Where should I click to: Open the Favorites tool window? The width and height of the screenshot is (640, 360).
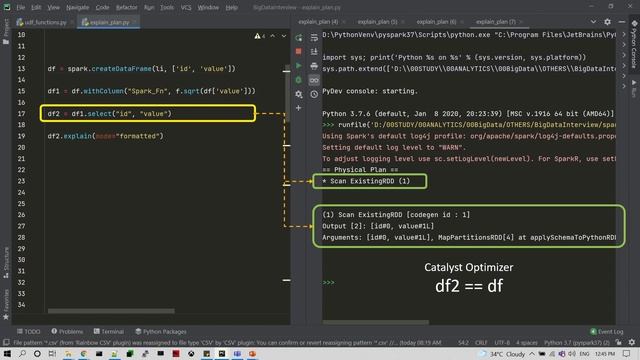point(6,304)
